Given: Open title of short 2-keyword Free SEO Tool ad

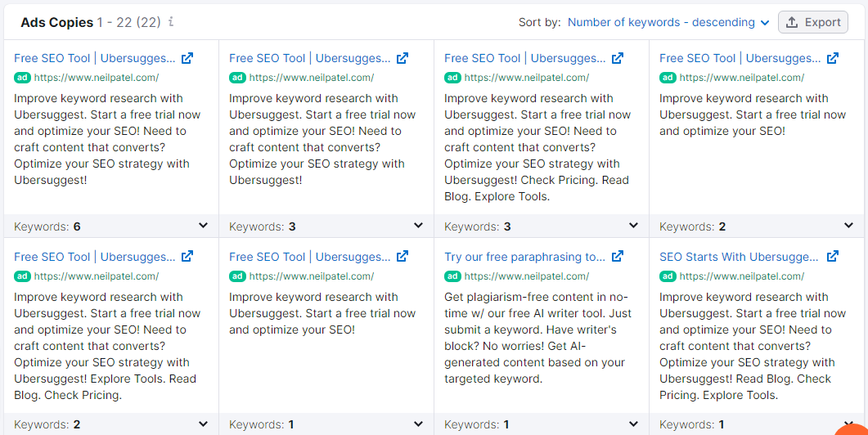Looking at the screenshot, I should click(x=740, y=58).
